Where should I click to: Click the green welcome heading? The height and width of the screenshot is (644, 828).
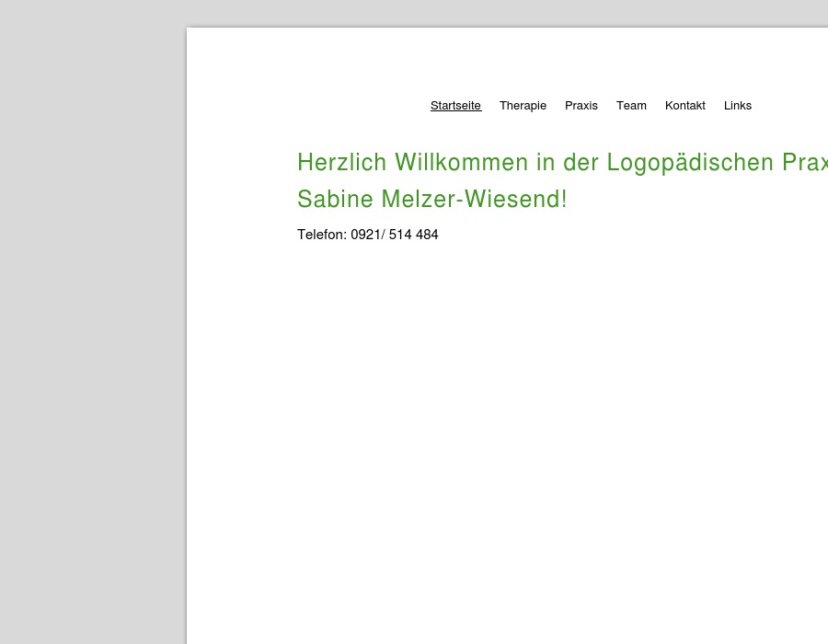pos(552,162)
